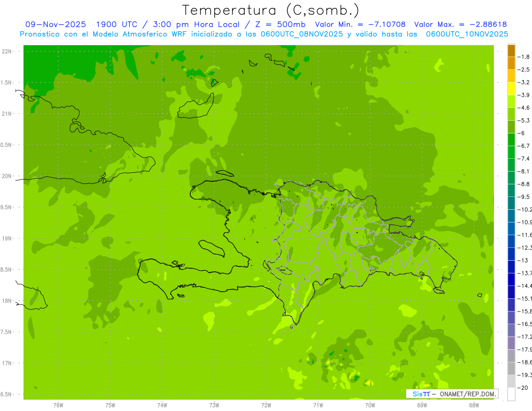This screenshot has height=411, width=532.
Task: Click the "68W" longitude axis label
Action: 474,405
